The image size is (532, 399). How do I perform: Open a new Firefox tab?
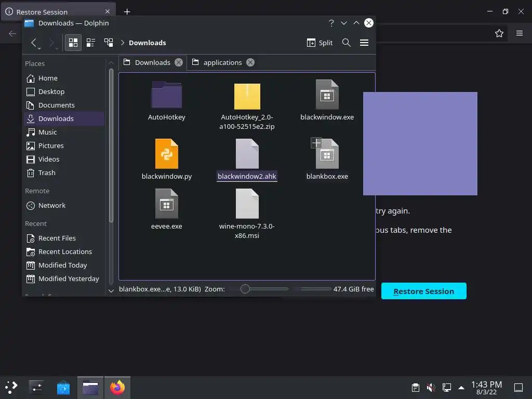pyautogui.click(x=127, y=12)
